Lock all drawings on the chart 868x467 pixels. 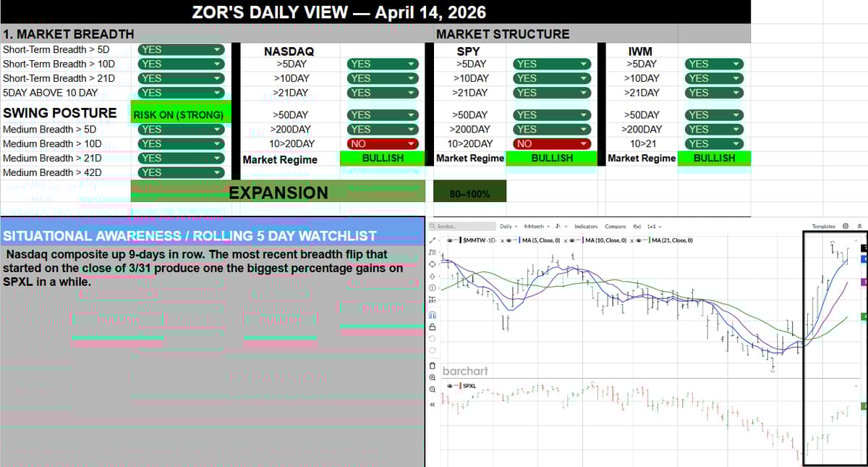click(433, 326)
